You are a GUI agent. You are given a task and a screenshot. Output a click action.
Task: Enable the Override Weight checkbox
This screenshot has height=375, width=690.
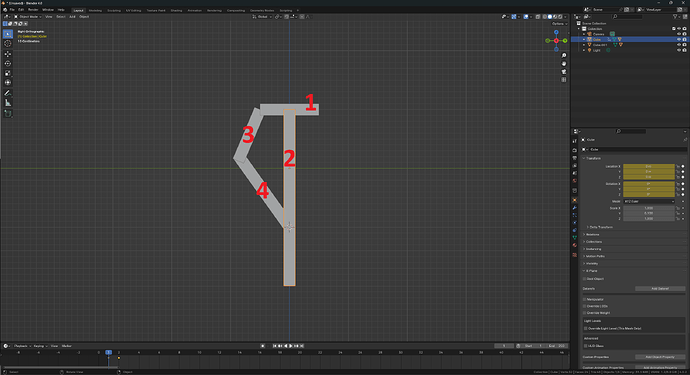pyautogui.click(x=585, y=313)
